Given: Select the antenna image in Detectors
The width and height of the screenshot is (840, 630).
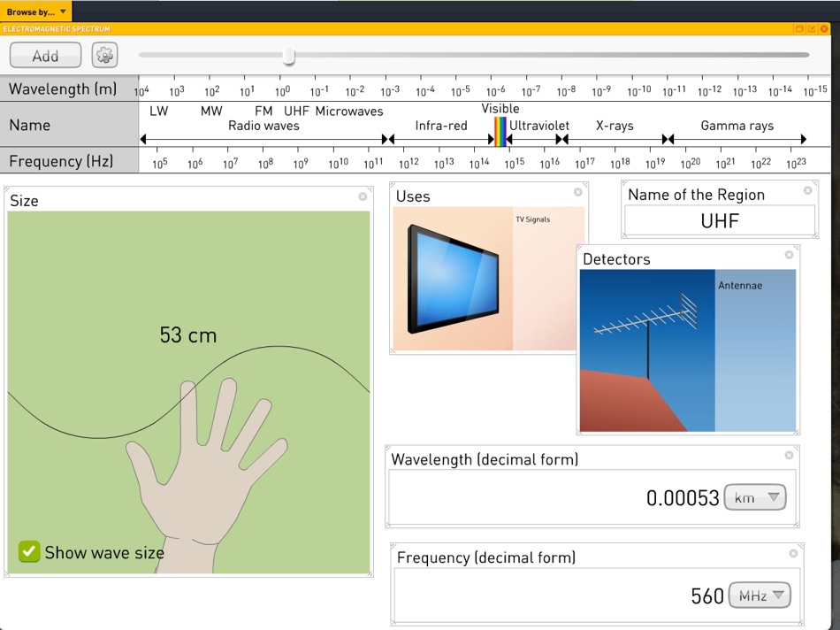Looking at the screenshot, I should (647, 350).
